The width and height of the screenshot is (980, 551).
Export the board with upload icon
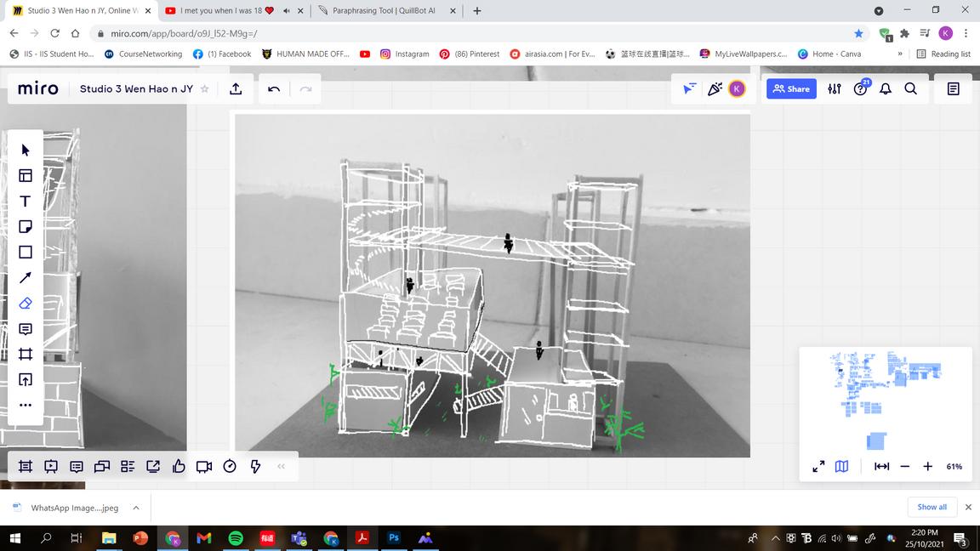[x=236, y=88]
